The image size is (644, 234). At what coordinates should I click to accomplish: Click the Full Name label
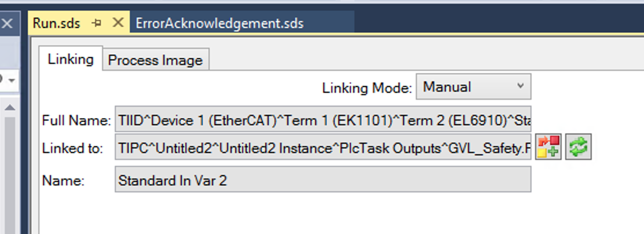[x=76, y=120]
